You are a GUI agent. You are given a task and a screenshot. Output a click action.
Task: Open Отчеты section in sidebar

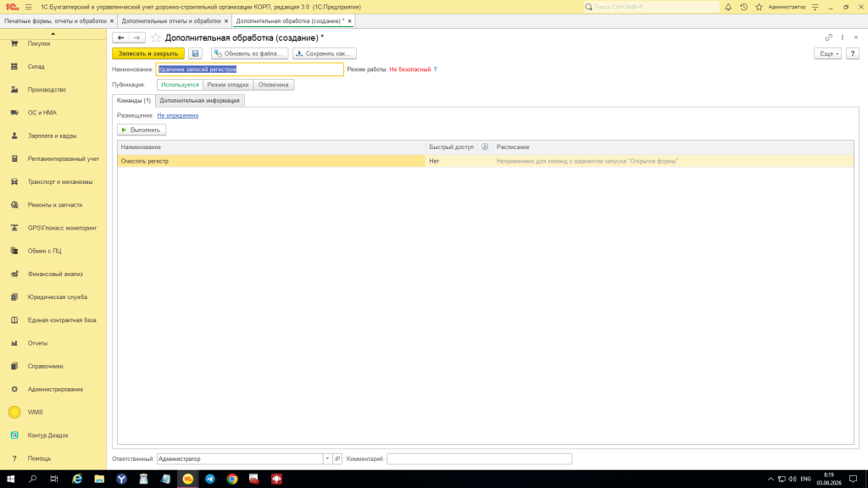tap(37, 343)
